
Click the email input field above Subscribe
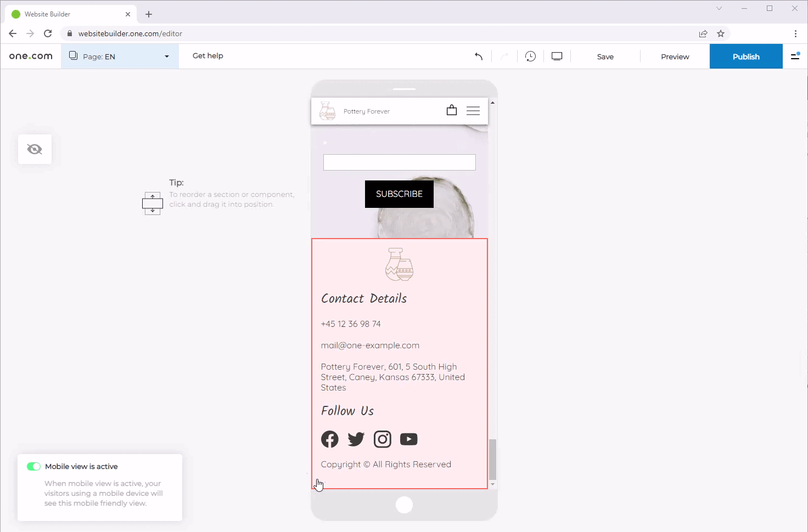pyautogui.click(x=399, y=162)
